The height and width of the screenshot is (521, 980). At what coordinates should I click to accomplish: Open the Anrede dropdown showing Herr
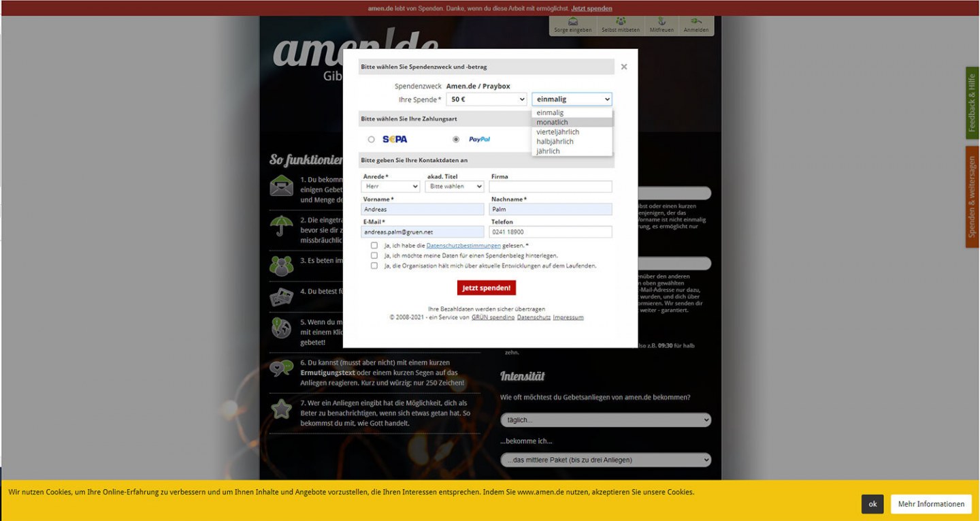click(x=391, y=187)
